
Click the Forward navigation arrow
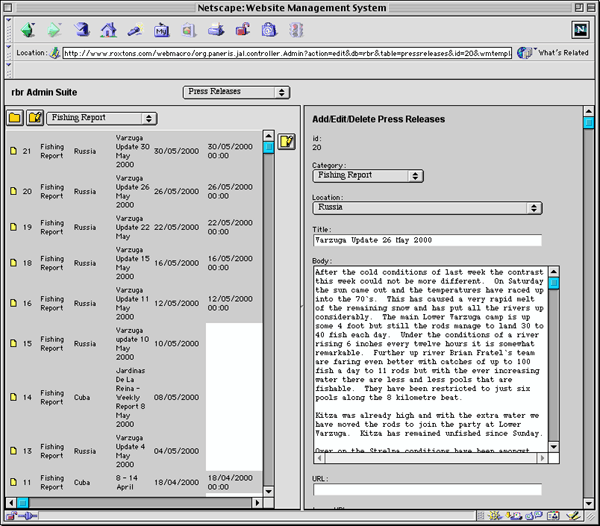(53, 28)
